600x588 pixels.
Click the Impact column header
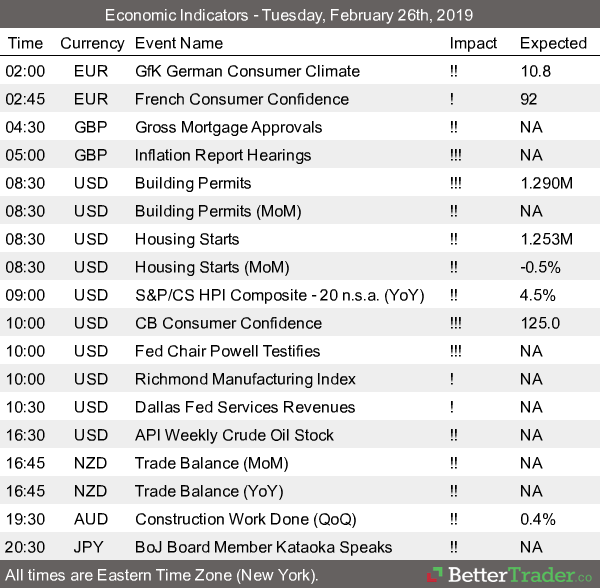pos(473,43)
